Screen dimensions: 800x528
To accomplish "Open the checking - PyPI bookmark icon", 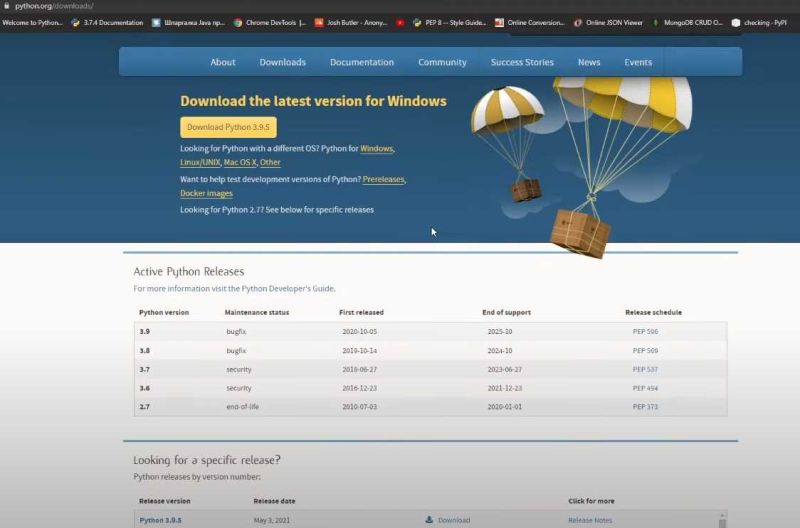I will point(736,23).
